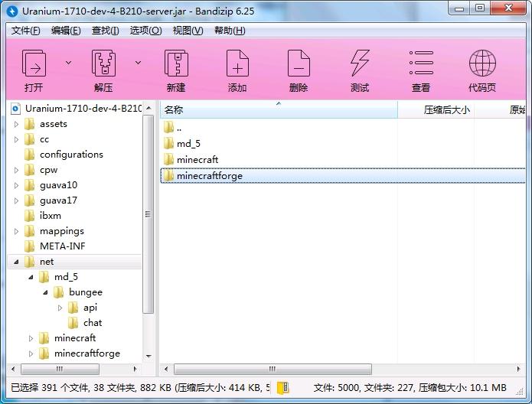Click the Open (打开) toolbar icon

(34, 64)
